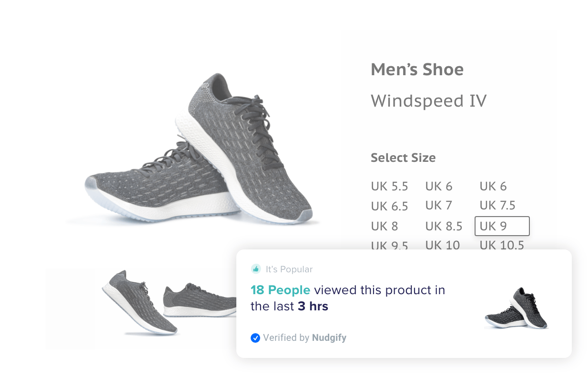
Task: Click the thumbs-up icon in the popup
Action: pyautogui.click(x=256, y=269)
